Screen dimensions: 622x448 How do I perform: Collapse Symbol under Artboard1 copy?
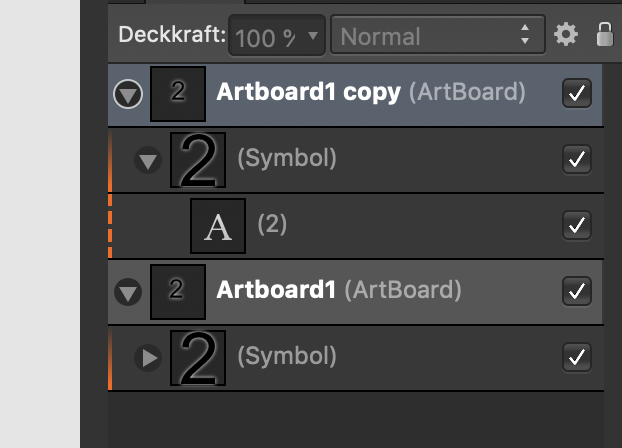point(148,160)
